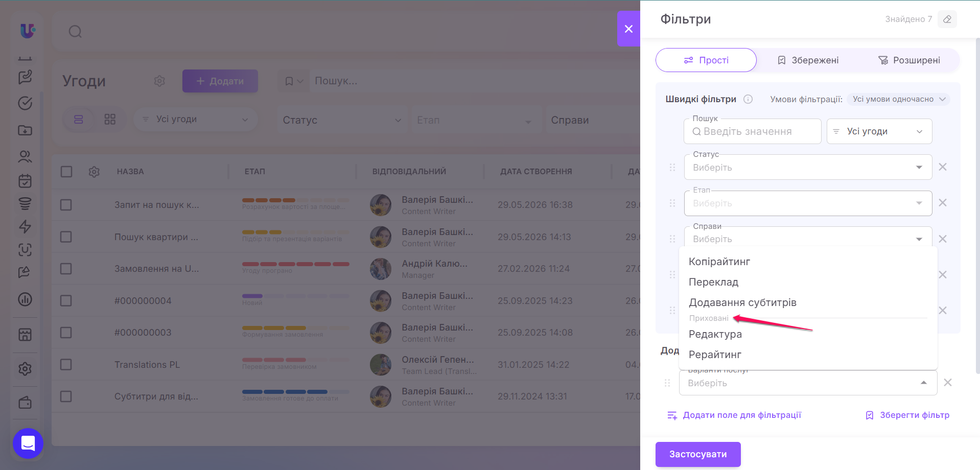Open the tasks checkmark circle sidebar icon
This screenshot has width=980, height=470.
25,103
